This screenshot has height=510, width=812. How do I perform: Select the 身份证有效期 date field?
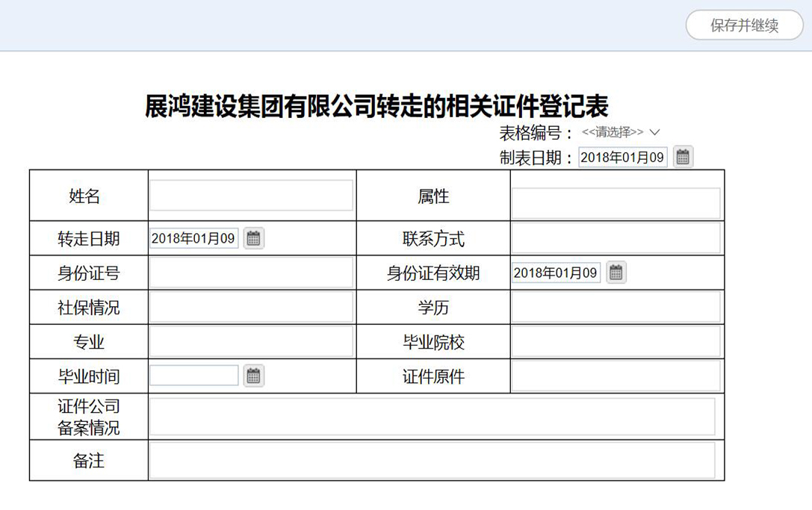tap(557, 273)
